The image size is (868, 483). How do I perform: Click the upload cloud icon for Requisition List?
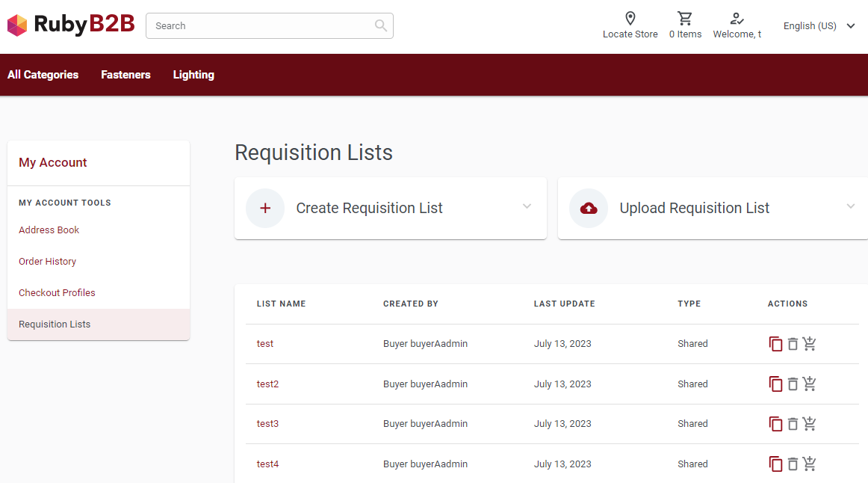588,208
